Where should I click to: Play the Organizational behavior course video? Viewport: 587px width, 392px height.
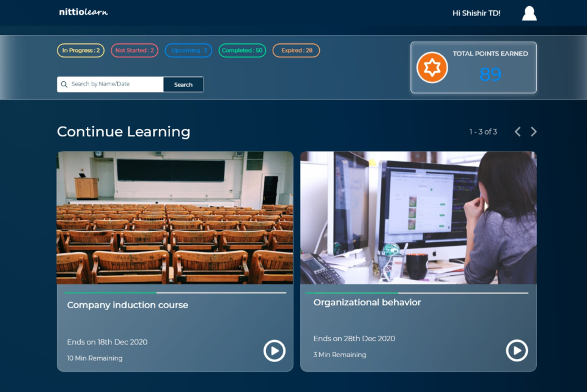click(x=517, y=350)
